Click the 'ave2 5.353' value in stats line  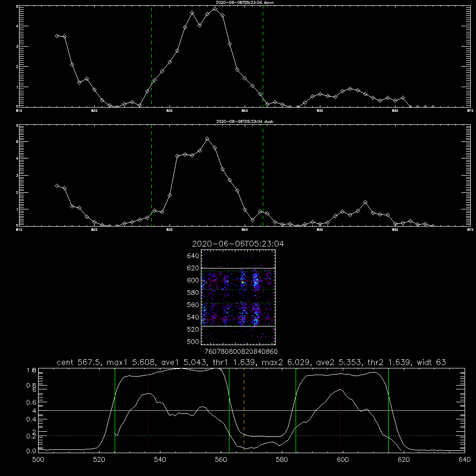pyautogui.click(x=339, y=362)
